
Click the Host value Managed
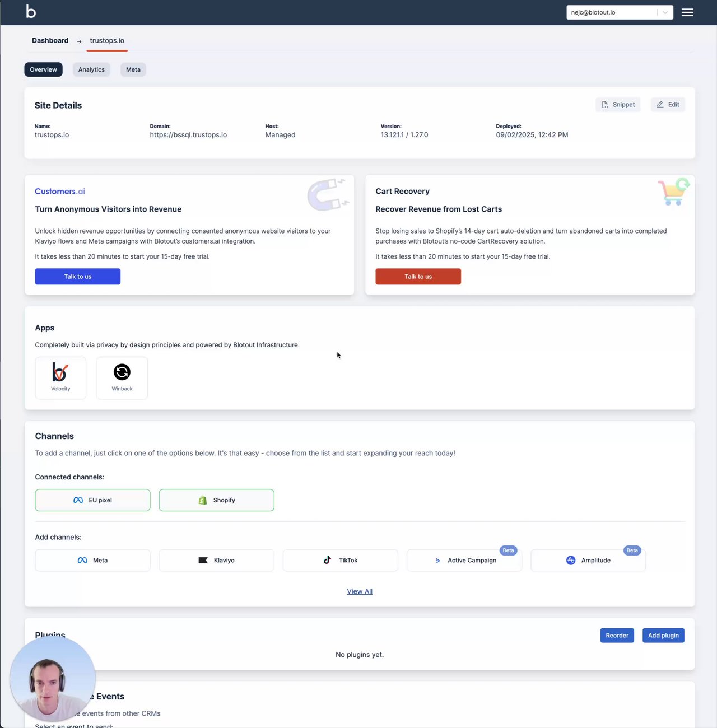point(280,135)
